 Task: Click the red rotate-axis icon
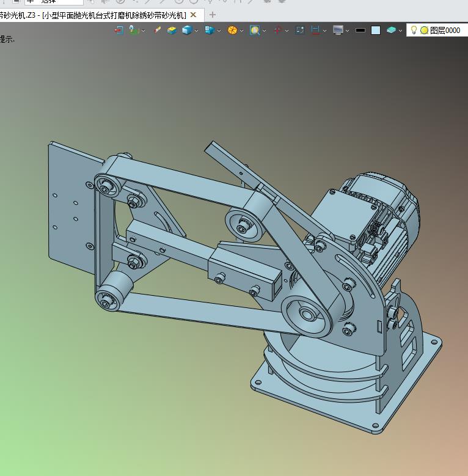(277, 31)
